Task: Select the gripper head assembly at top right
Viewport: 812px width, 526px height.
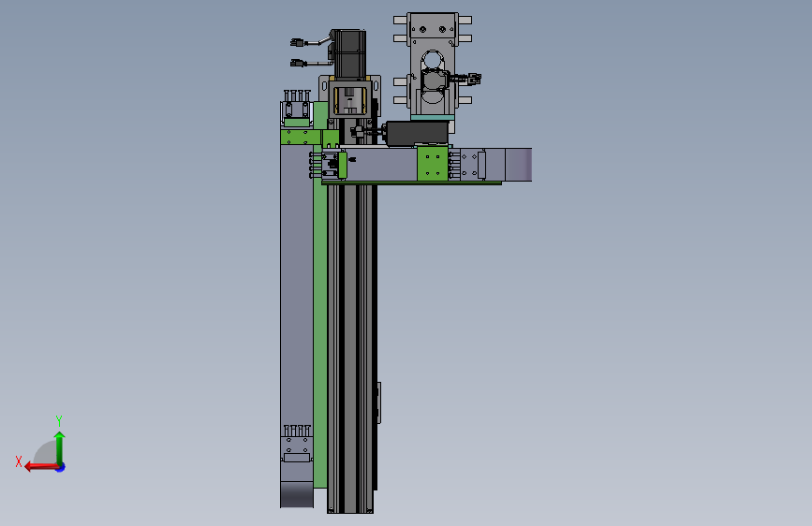Action: pos(433,66)
